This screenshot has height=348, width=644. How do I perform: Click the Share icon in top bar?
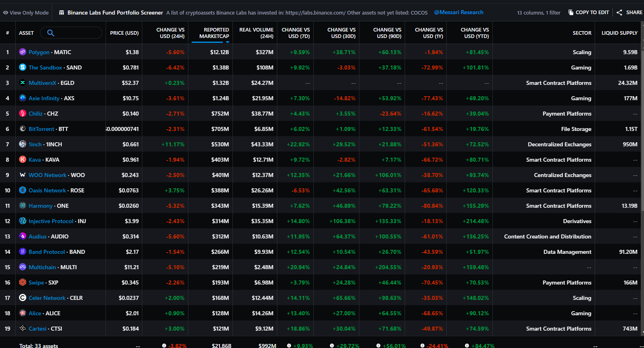coord(619,13)
